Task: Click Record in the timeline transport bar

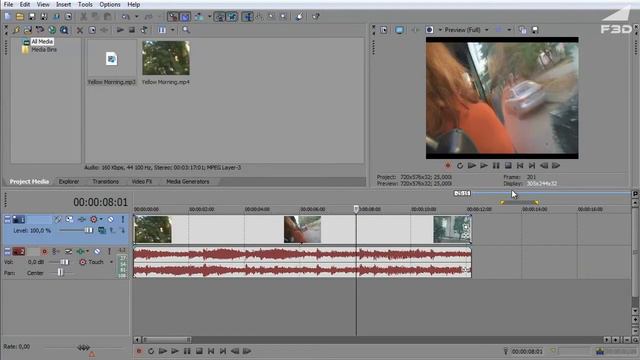Action: [x=139, y=351]
